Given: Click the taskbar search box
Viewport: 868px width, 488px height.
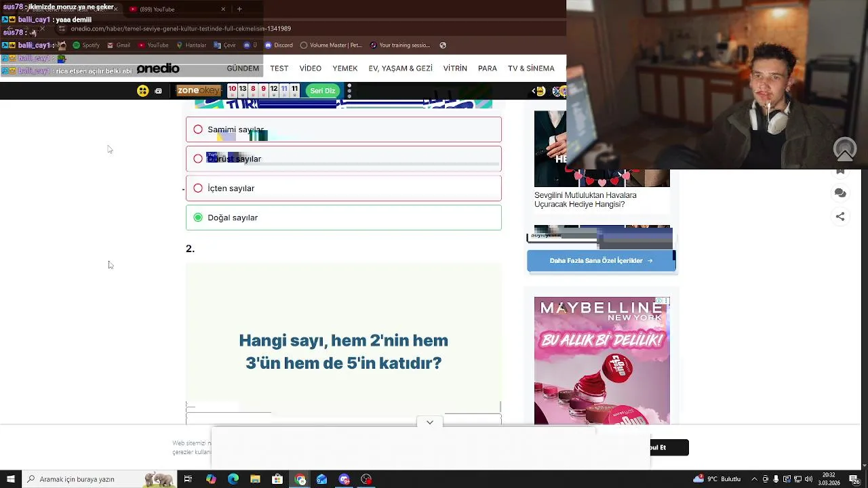Looking at the screenshot, I should pos(98,479).
